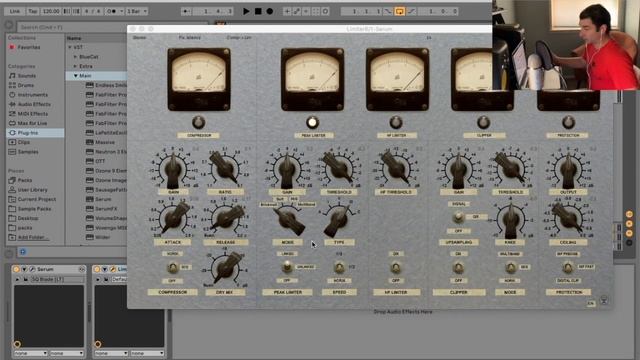This screenshot has height=360, width=640.
Task: Flip the multiband Mode switch
Action: (x=510, y=268)
